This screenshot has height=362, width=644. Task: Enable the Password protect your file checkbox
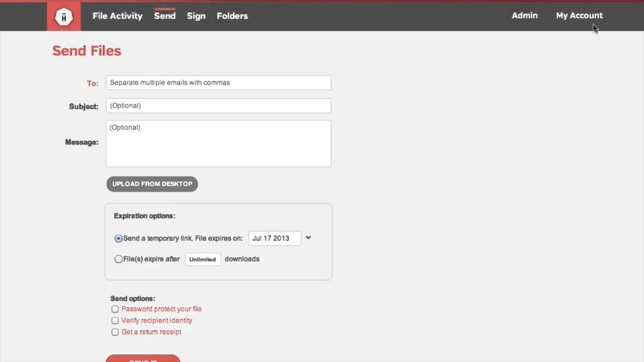pos(115,309)
